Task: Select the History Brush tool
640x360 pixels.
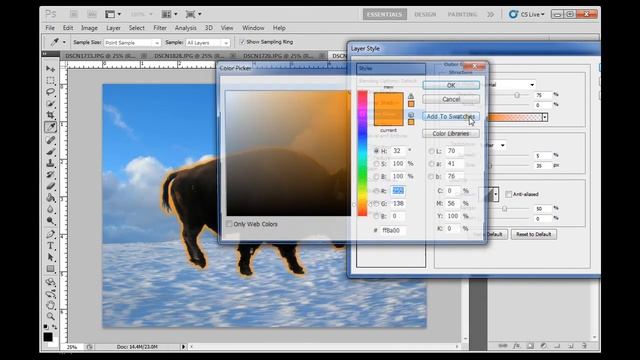Action: (x=51, y=175)
